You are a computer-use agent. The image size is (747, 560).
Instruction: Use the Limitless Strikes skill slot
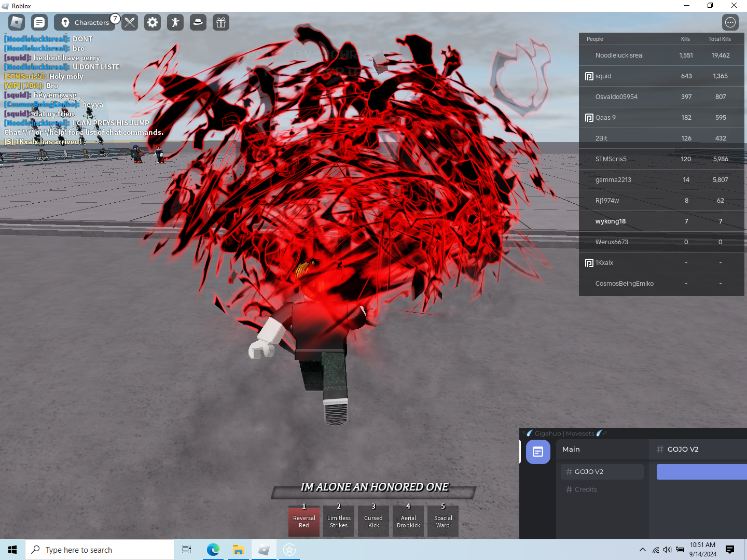click(x=339, y=521)
